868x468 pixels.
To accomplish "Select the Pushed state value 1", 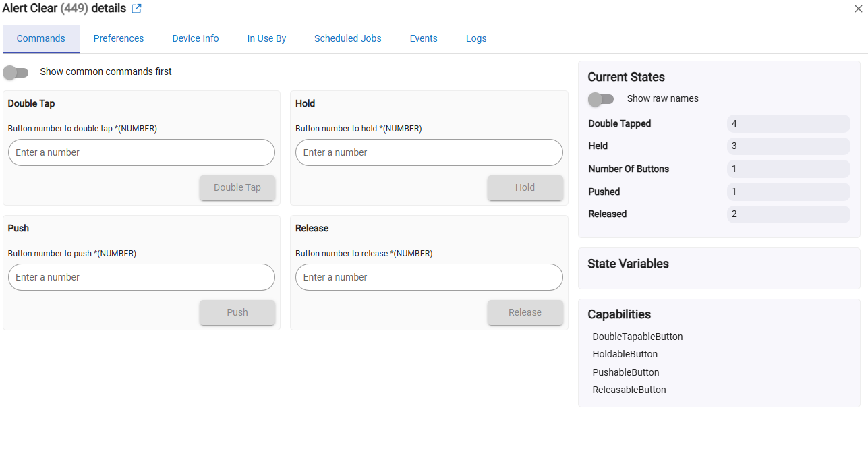I will (788, 192).
